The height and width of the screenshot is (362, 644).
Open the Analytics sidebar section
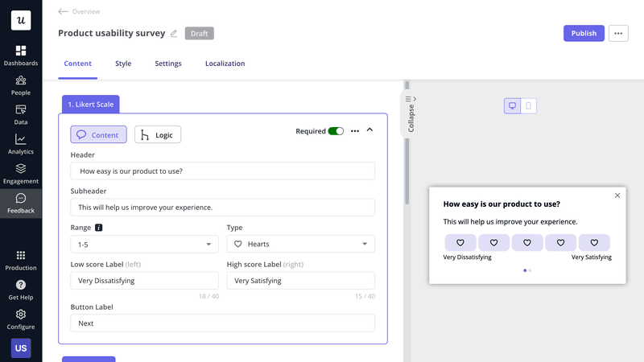pos(21,145)
